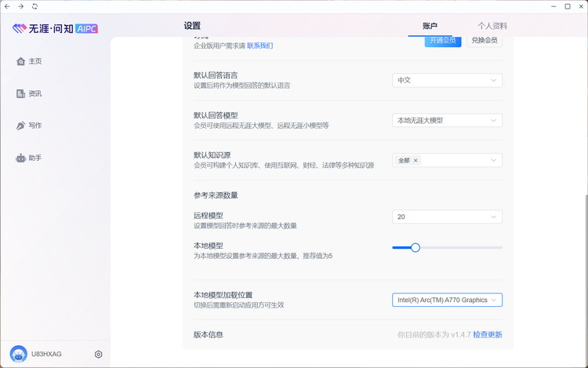The image size is (588, 368).
Task: Expand the 默认知识源 selector
Action: [x=447, y=160]
